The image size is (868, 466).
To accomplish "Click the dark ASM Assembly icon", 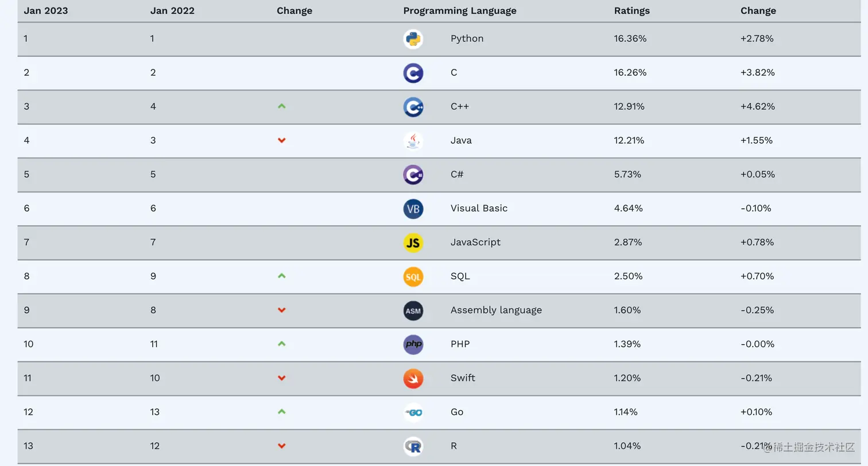I will pos(413,310).
